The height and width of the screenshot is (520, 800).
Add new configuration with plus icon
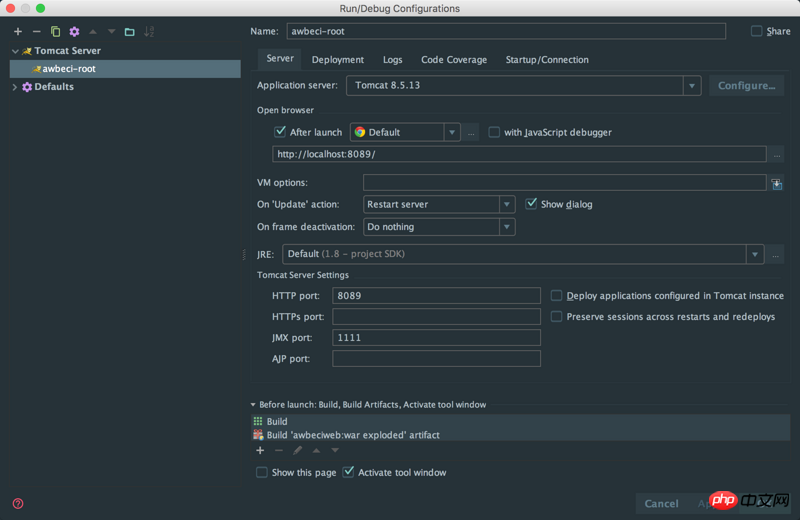pos(18,32)
